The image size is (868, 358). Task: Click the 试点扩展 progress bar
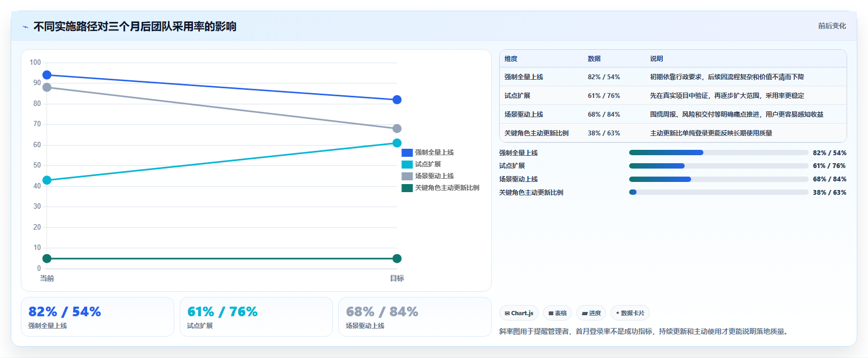[x=718, y=166]
